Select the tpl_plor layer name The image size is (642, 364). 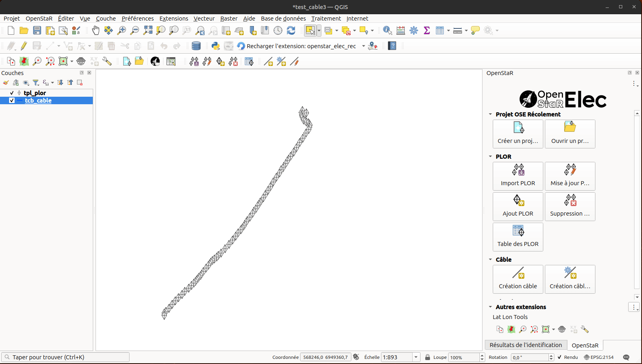(35, 93)
